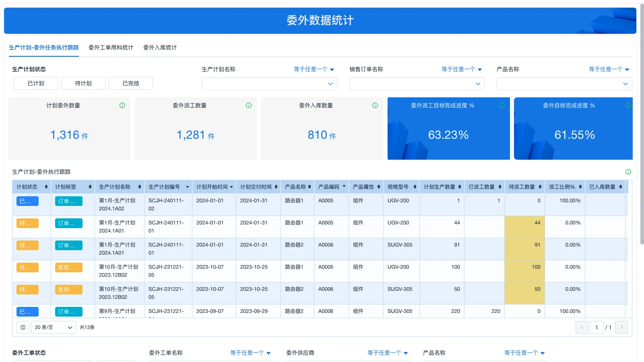Enable the 待计划 status filter
This screenshot has height=362, width=644.
tap(83, 83)
